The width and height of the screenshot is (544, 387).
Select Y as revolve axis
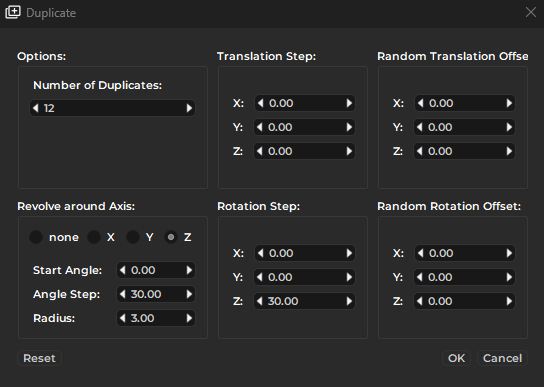pos(133,237)
